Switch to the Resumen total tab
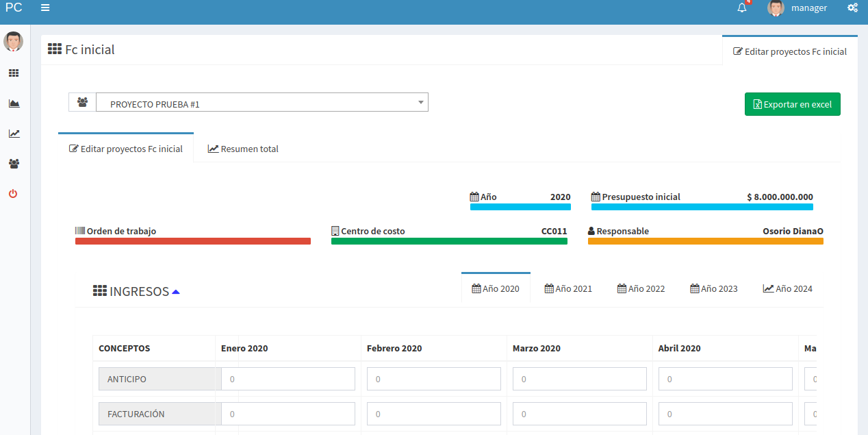The width and height of the screenshot is (868, 435). 243,149
